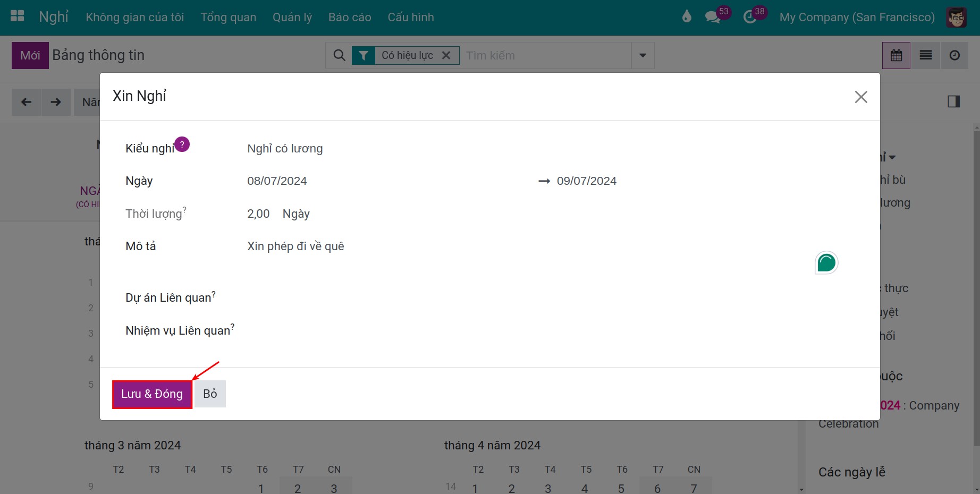Close the Xin Nghỉ dialog
The image size is (980, 494).
click(861, 97)
